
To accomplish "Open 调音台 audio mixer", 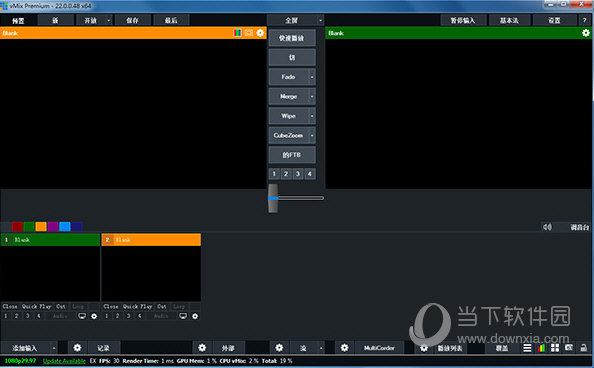I will (x=580, y=227).
